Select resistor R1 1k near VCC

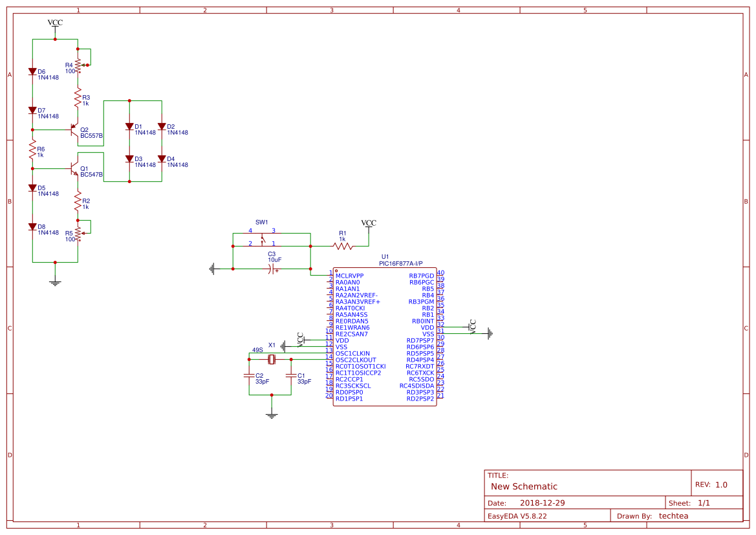coord(343,246)
